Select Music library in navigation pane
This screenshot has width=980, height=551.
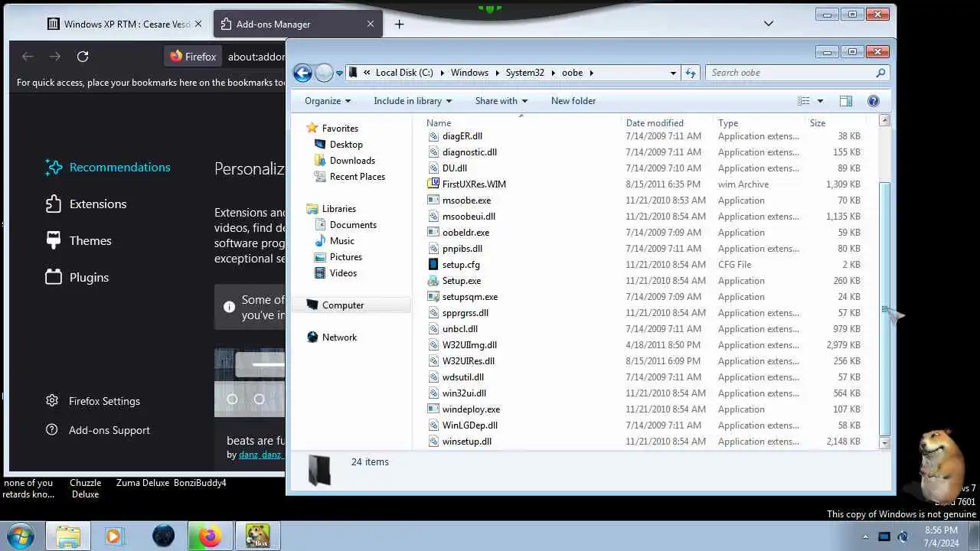click(341, 241)
